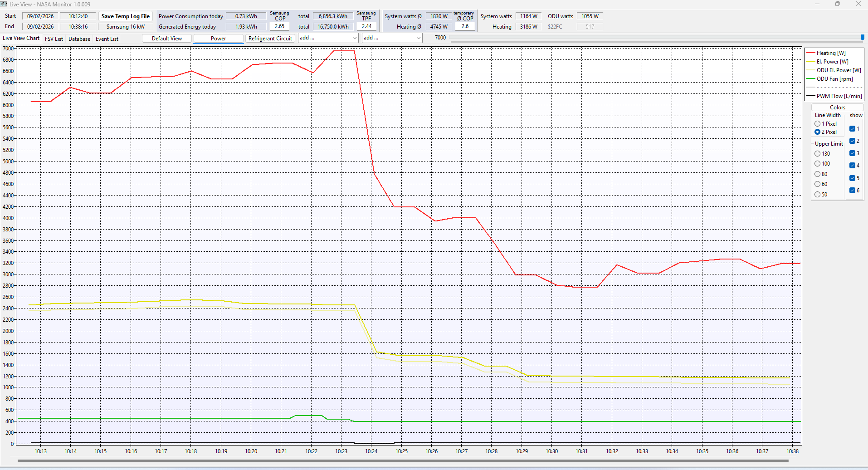Viewport: 868px width, 470px height.
Task: Click the upper limit slider handle
Action: coord(862,38)
